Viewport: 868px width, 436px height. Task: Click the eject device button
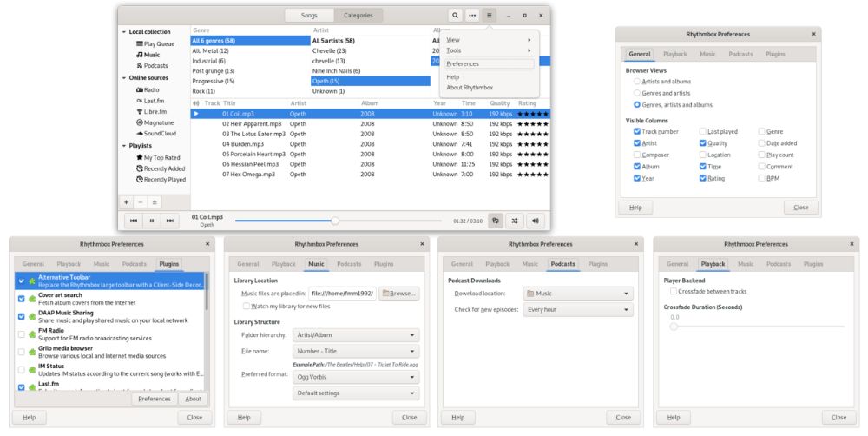pos(155,202)
